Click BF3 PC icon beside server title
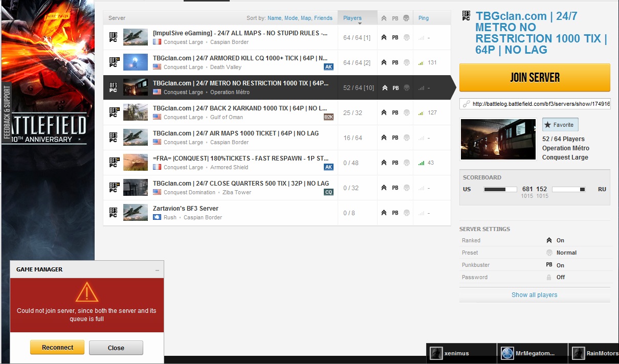 (466, 16)
